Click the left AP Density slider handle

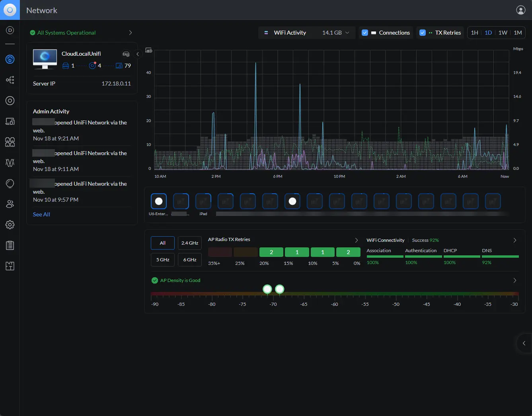click(267, 289)
